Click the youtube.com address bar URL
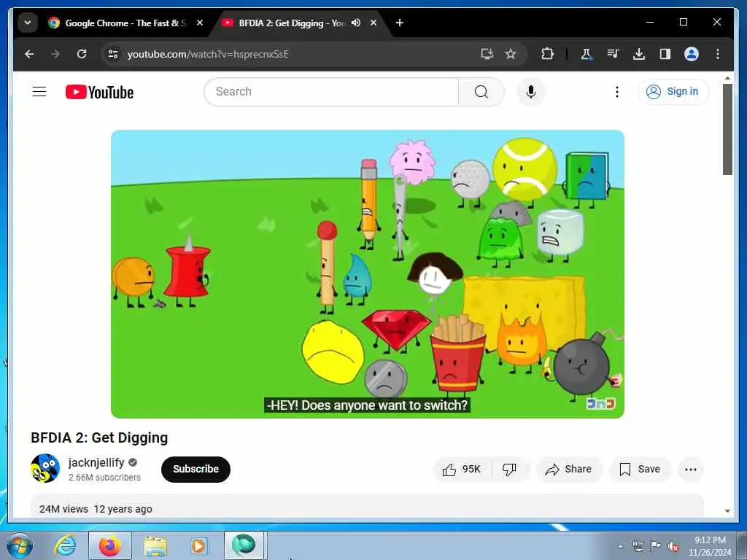 (208, 54)
